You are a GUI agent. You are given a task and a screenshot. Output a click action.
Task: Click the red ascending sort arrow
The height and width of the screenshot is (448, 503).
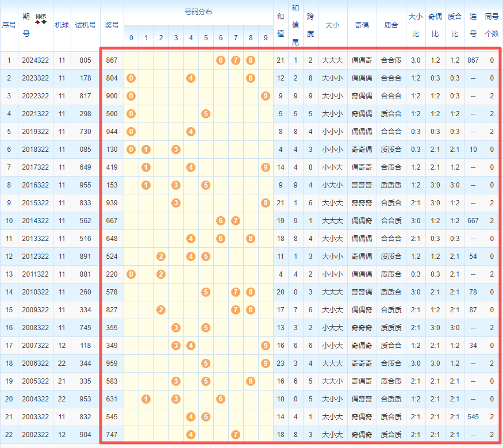click(39, 22)
